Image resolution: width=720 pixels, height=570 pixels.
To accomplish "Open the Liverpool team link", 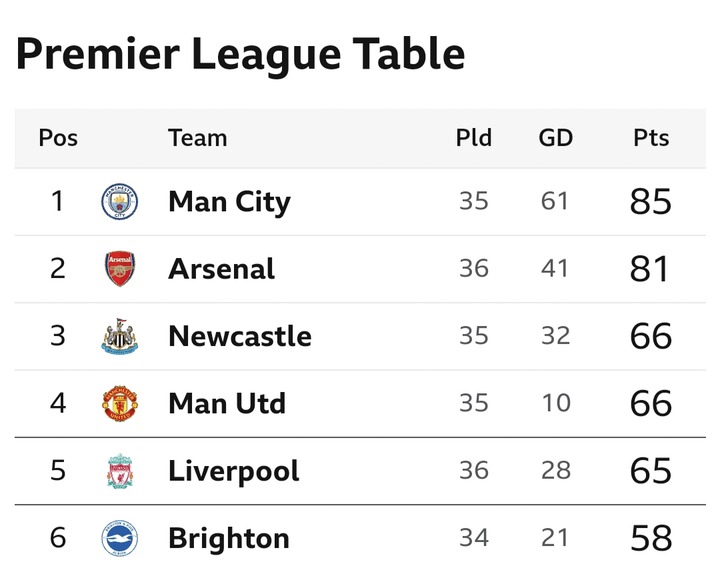I will tap(234, 471).
